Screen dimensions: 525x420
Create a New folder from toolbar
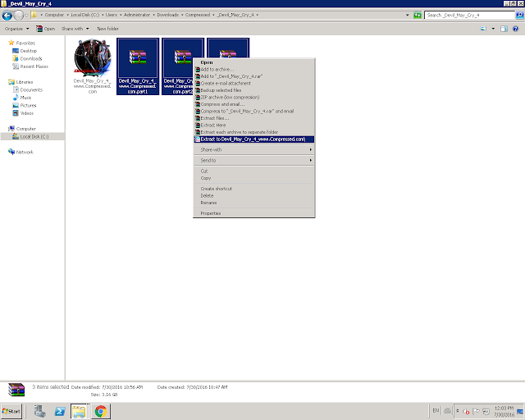(107, 29)
